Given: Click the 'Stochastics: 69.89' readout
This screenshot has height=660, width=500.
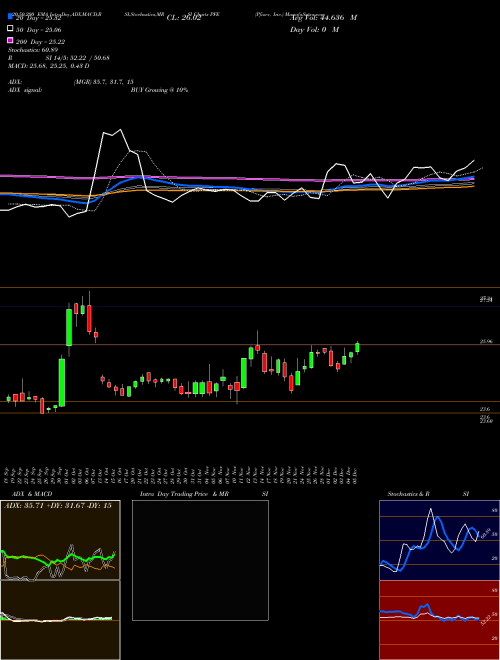Looking at the screenshot, I should (33, 50).
